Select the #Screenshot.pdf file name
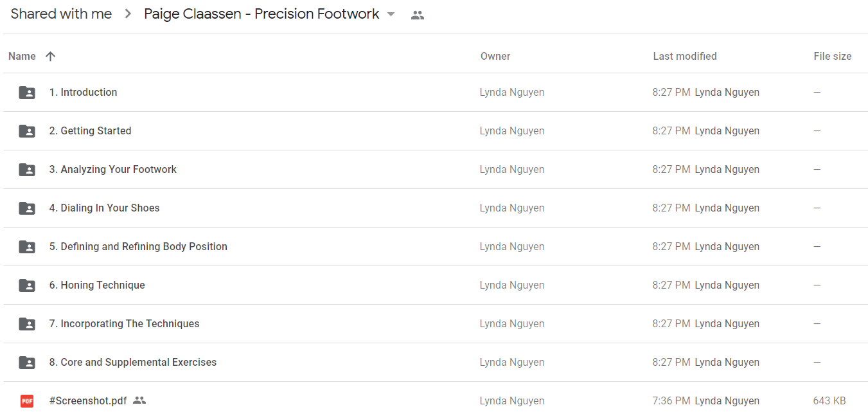 click(x=88, y=401)
